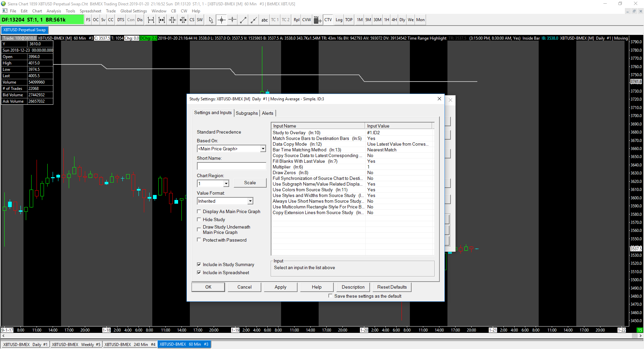644x349 pixels.
Task: Enable the Hide Study checkbox
Action: tap(199, 219)
